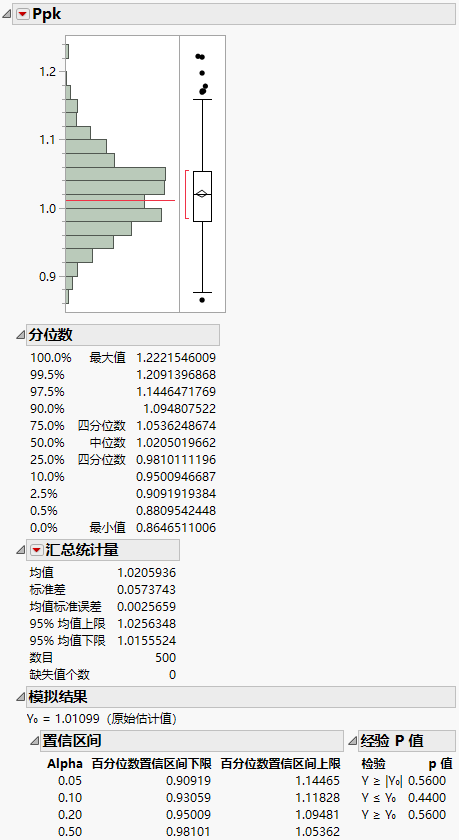This screenshot has width=459, height=840.
Task: Click the 分位数 heading text
Action: (x=50, y=335)
